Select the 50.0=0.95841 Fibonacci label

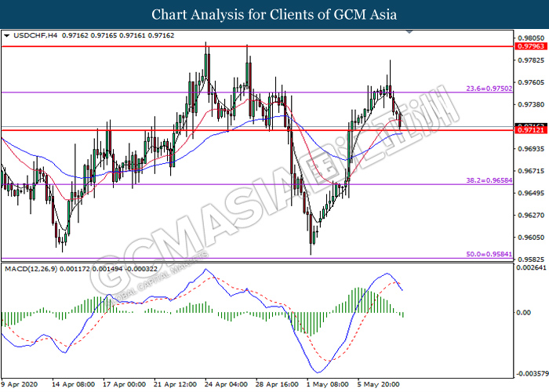[x=490, y=255]
